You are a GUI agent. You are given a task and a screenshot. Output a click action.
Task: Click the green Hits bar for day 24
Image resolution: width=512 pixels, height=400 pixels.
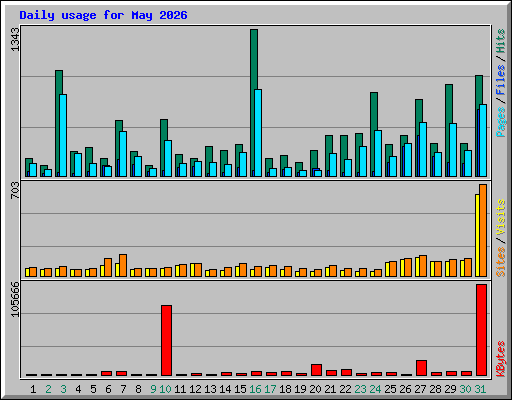[374, 111]
